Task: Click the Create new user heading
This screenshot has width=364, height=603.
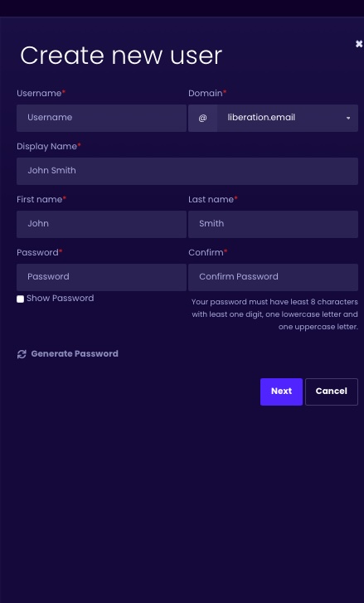Action: coord(121,56)
